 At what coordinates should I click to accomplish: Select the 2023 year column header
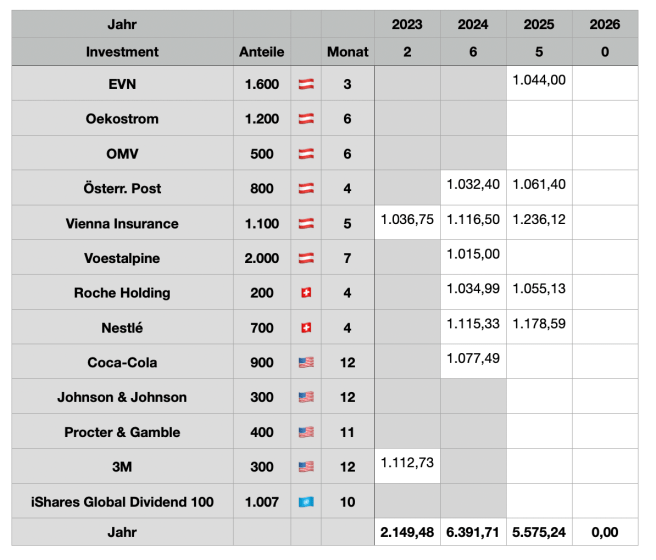[x=407, y=24]
